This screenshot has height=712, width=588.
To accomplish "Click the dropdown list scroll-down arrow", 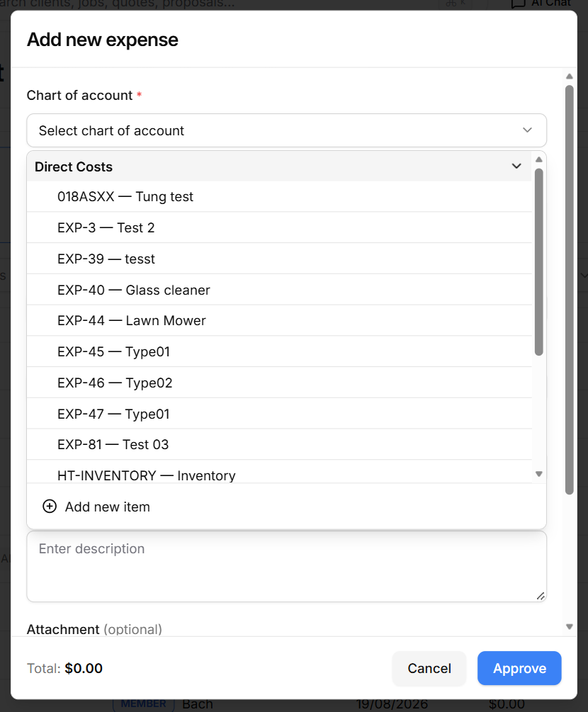I will pos(539,474).
